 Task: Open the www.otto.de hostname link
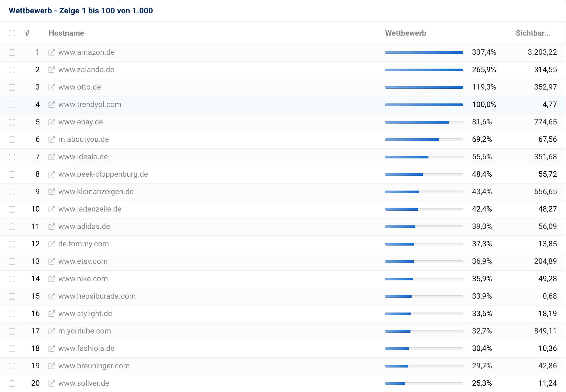pyautogui.click(x=80, y=87)
